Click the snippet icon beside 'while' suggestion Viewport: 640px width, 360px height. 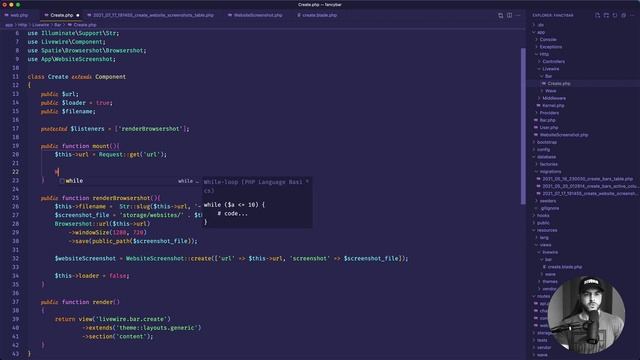[62, 181]
